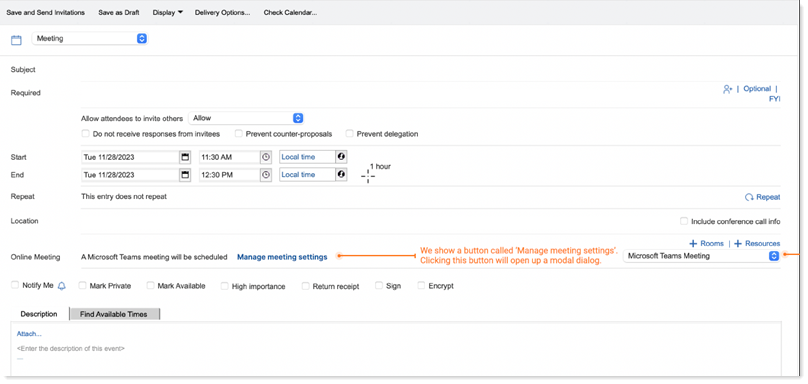This screenshot has width=808, height=384.
Task: Click the 11:30 AM start time field
Action: 230,157
